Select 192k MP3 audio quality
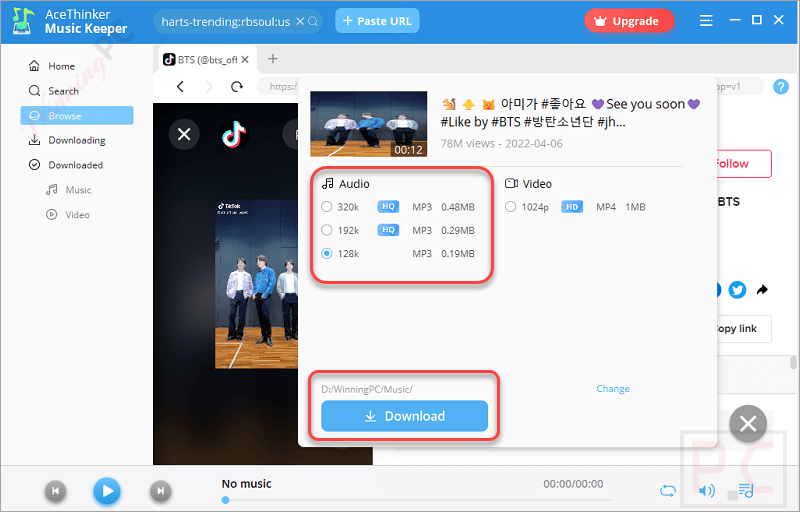This screenshot has width=800, height=512. [x=327, y=231]
